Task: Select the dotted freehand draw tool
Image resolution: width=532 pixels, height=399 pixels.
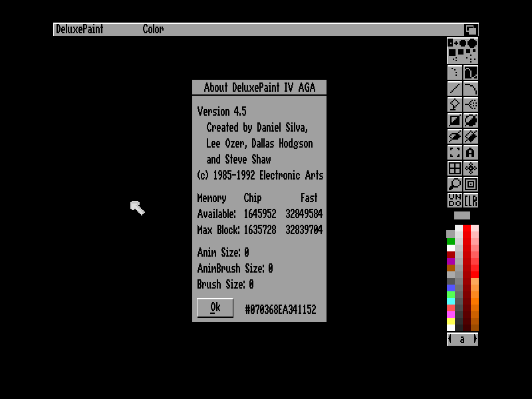Action: [x=455, y=72]
